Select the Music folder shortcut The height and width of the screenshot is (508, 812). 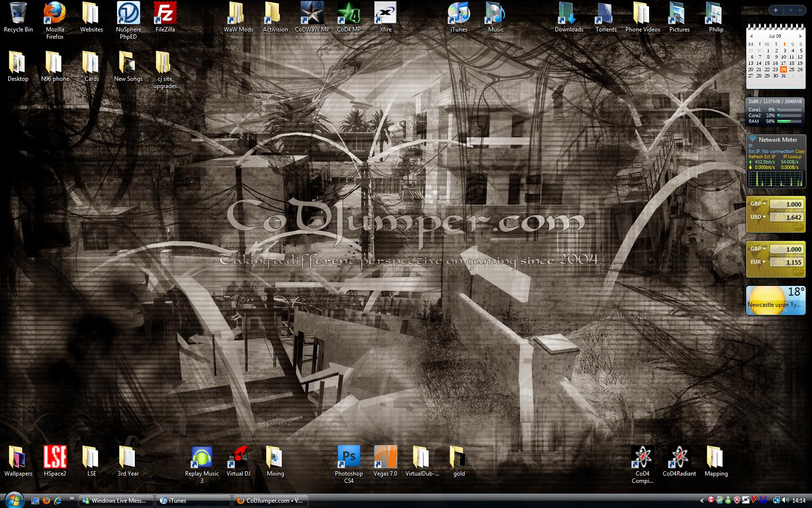pos(495,17)
